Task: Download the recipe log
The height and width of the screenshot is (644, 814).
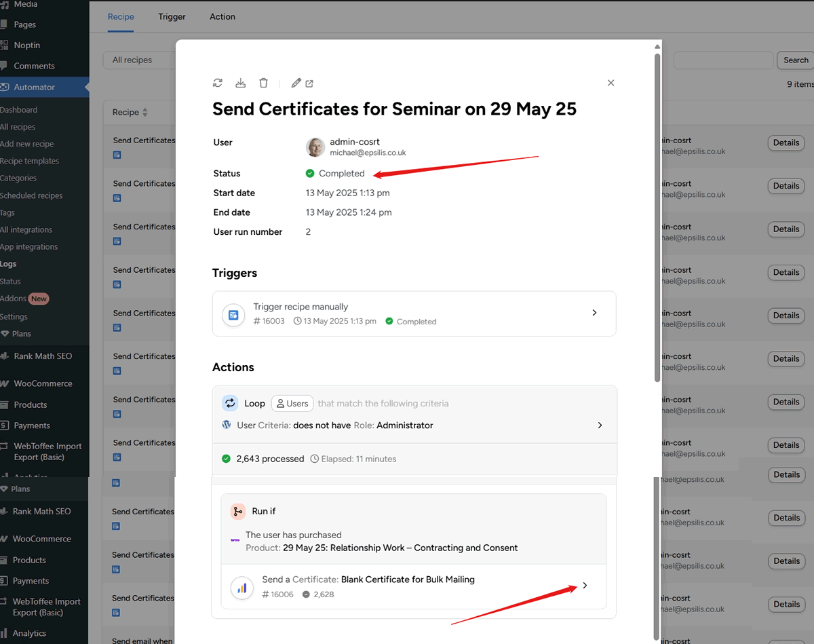Action: (x=240, y=83)
